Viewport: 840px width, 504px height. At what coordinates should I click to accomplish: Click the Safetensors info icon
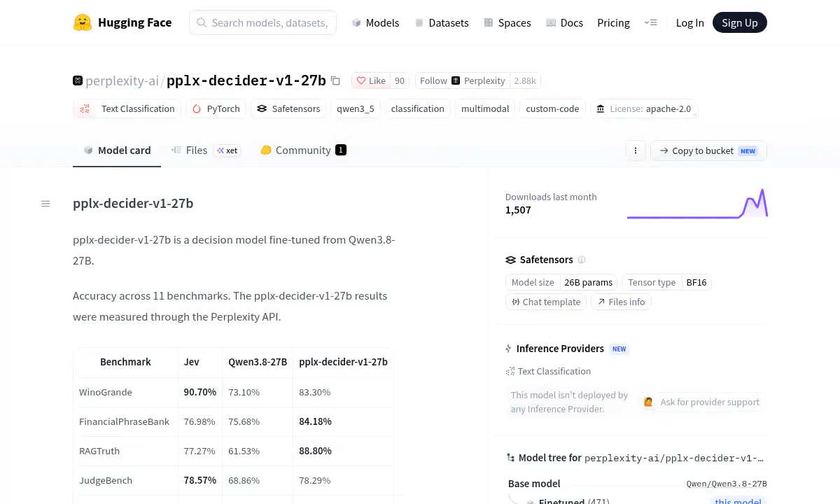582,260
